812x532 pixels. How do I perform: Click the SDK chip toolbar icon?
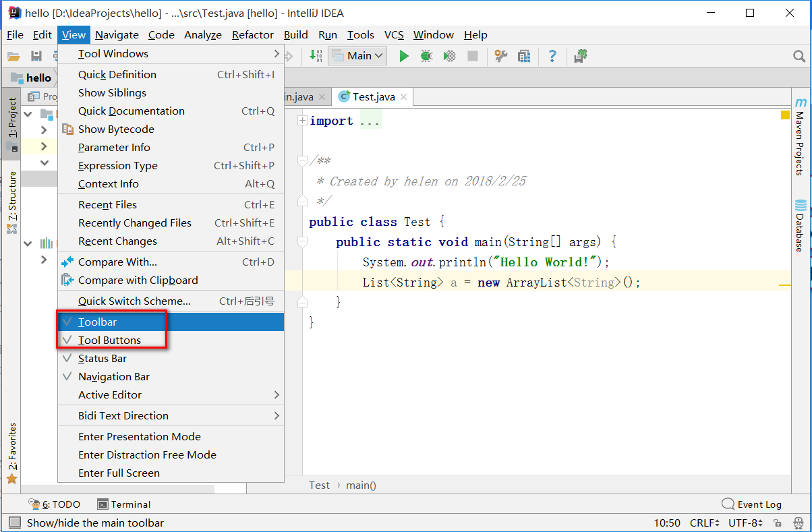click(580, 56)
